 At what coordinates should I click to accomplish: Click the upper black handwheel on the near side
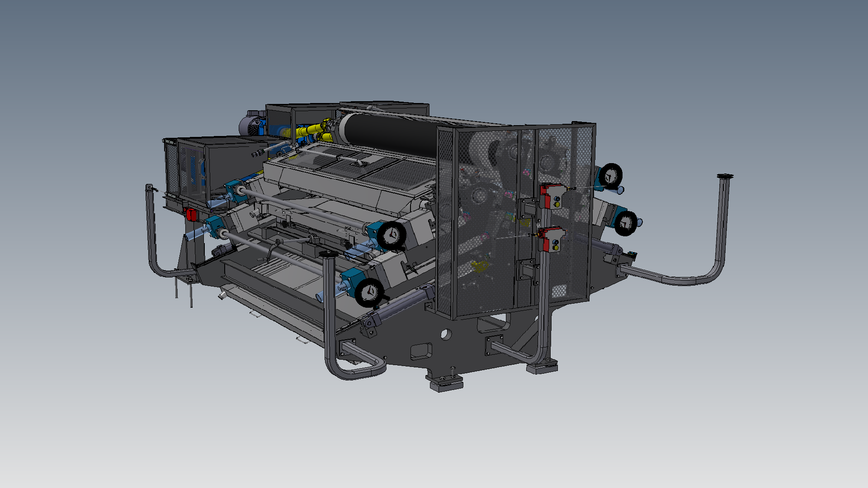(391, 235)
